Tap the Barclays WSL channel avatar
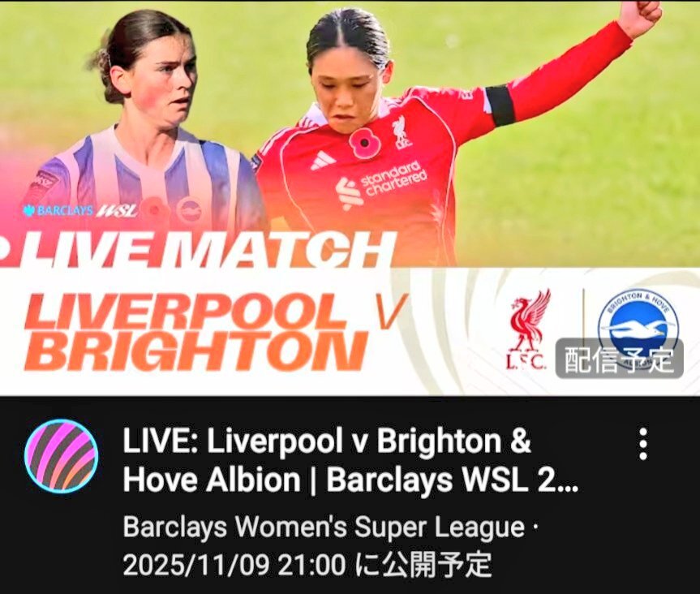This screenshot has height=594, width=700. (x=62, y=456)
